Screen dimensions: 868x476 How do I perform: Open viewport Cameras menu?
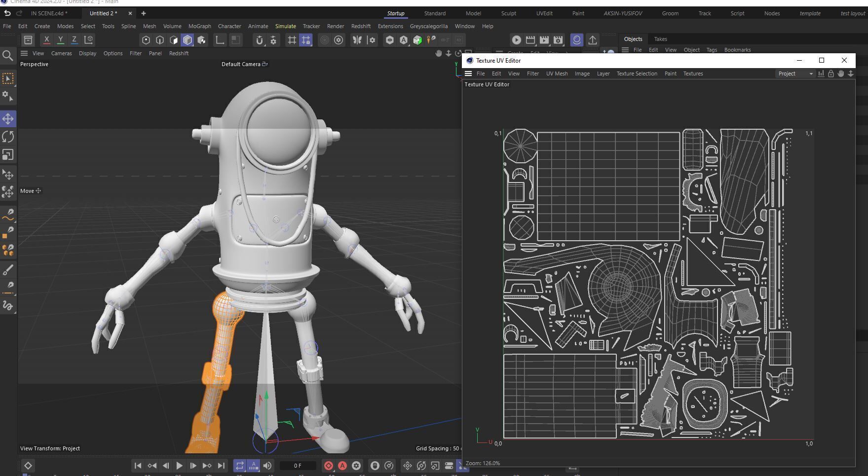click(x=62, y=53)
